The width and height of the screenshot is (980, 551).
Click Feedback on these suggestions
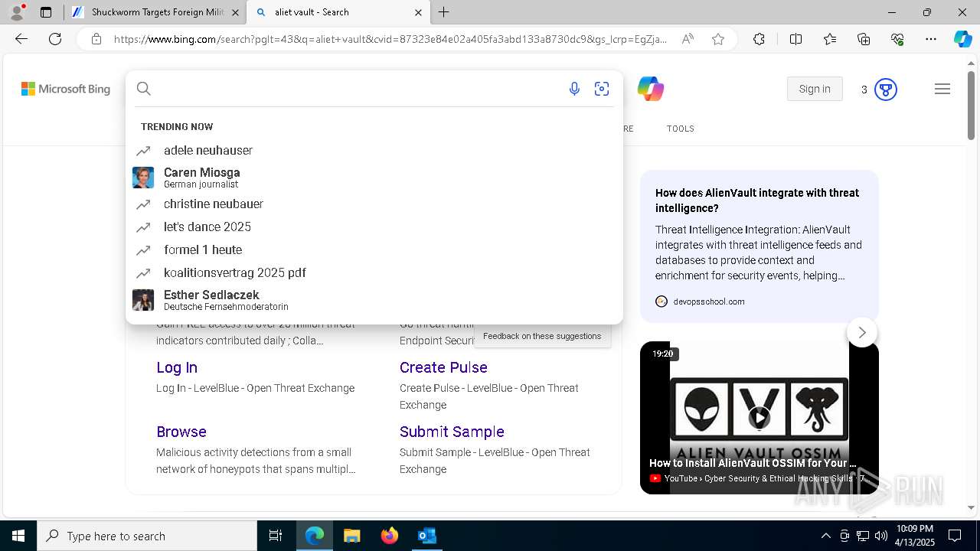click(542, 336)
